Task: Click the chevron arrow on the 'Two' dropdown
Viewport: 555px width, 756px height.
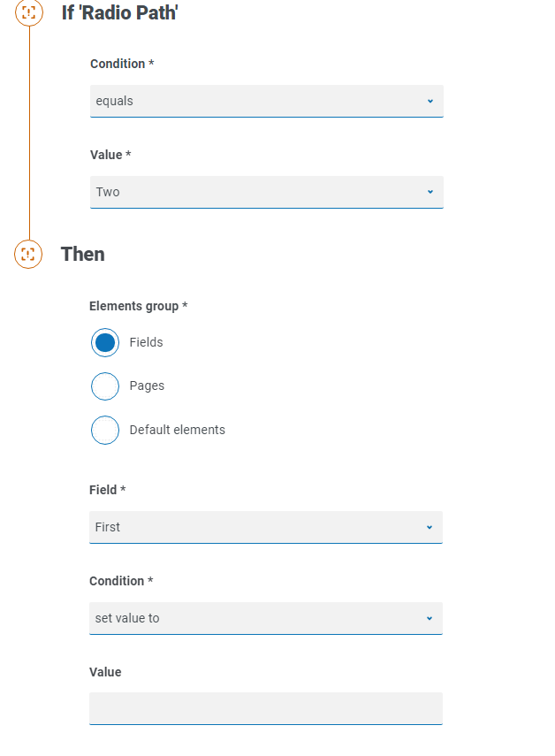Action: tap(430, 192)
